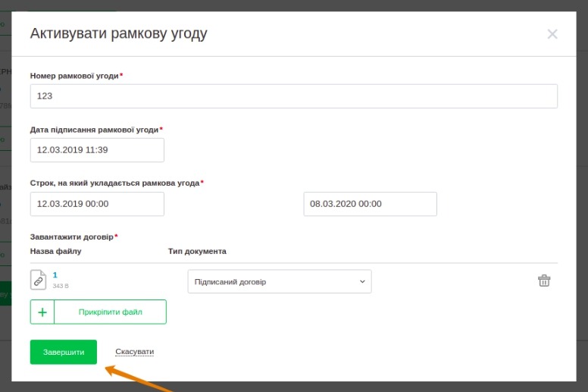Select the term start date '12.03.2019 00:00'

(x=97, y=204)
